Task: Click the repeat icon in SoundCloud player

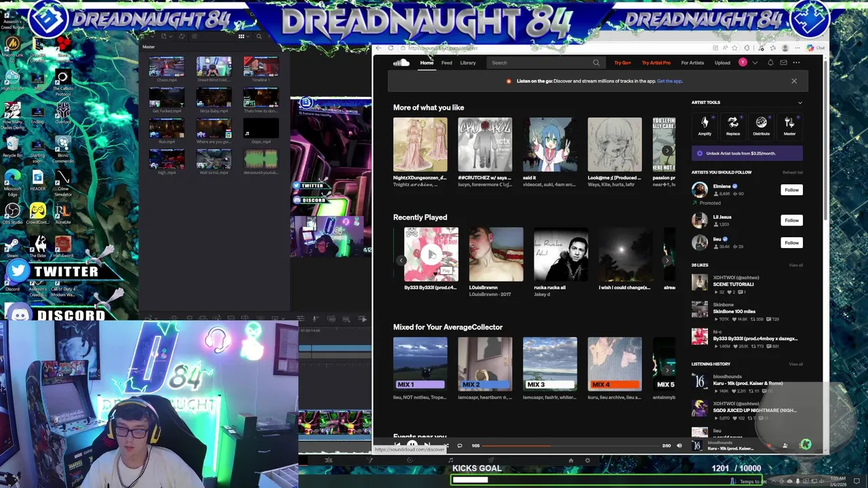Action: (x=459, y=445)
